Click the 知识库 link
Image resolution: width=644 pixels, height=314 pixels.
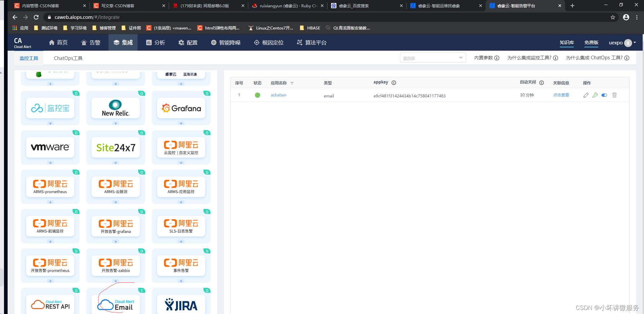(x=567, y=42)
